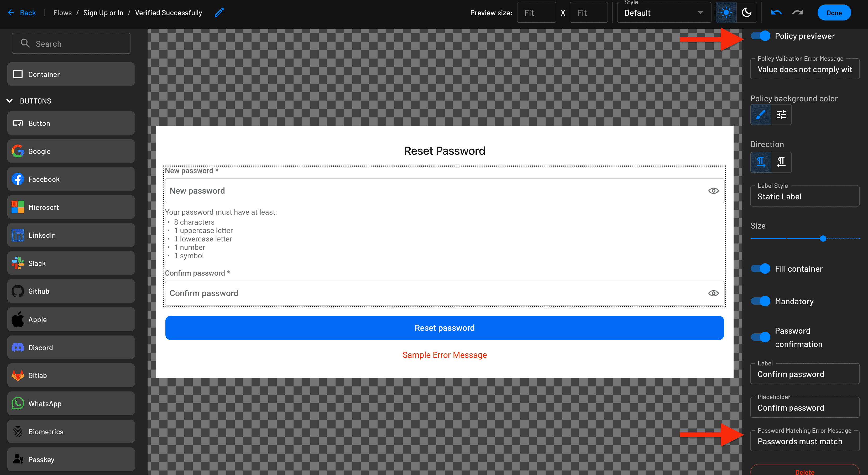Open the Sign Up or In flow
The width and height of the screenshot is (868, 475).
tap(103, 12)
